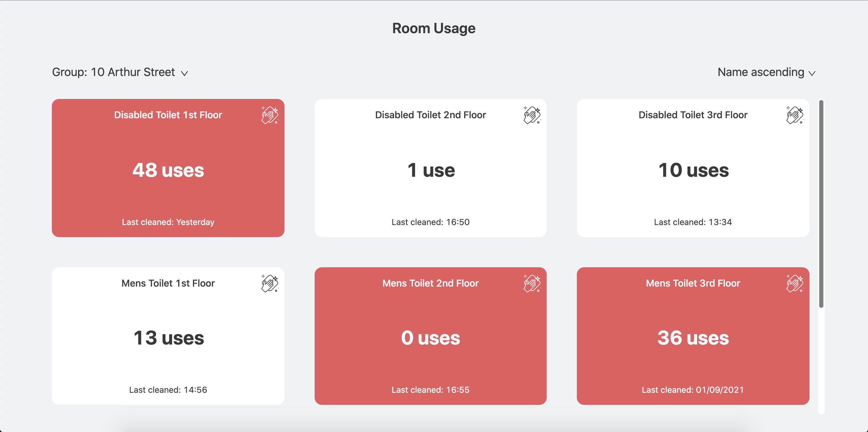Click 'Last cleaned: 16:50' text
The image size is (868, 432).
pos(431,222)
